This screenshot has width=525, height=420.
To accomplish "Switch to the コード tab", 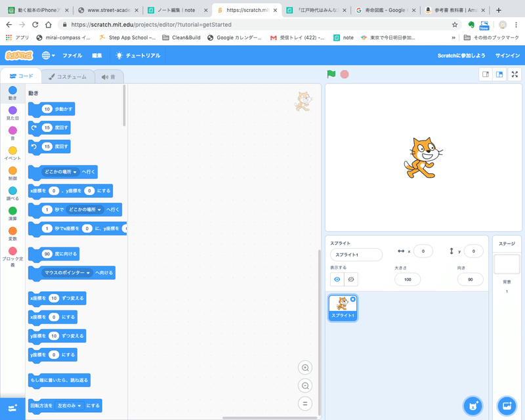I will (x=22, y=76).
